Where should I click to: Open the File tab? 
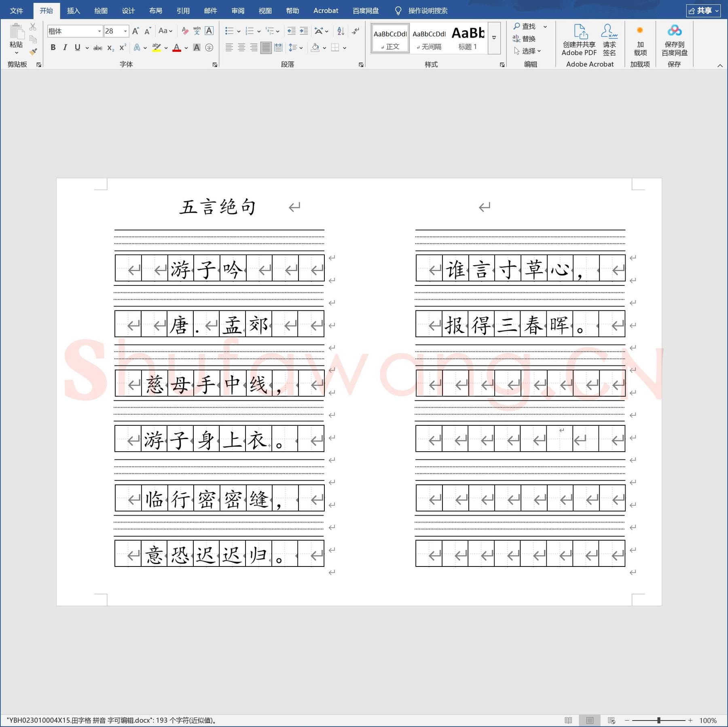click(x=16, y=11)
